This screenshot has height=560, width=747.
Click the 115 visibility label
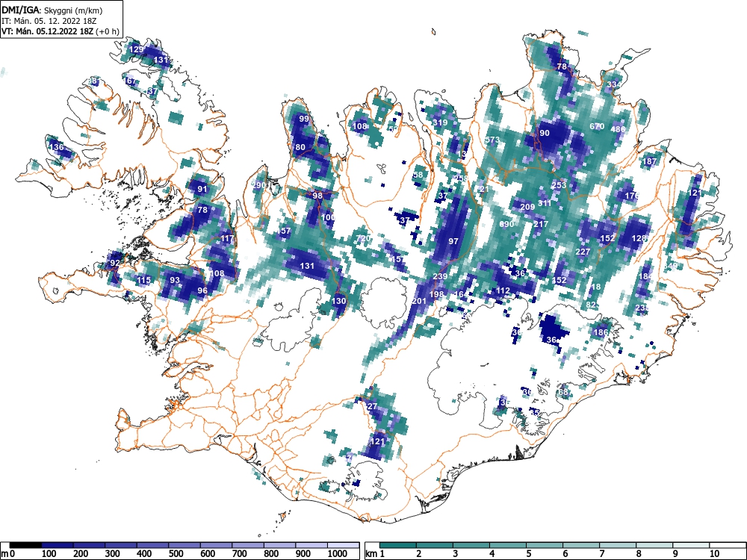click(144, 281)
